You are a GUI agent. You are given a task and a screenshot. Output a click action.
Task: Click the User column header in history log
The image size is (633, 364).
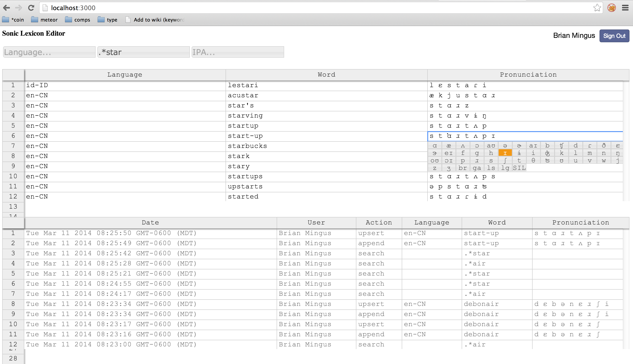point(316,222)
